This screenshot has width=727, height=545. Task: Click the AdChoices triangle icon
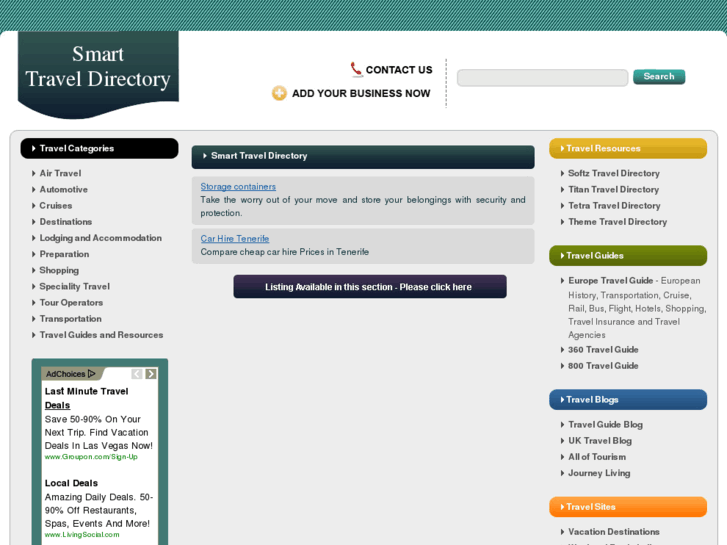pos(91,373)
